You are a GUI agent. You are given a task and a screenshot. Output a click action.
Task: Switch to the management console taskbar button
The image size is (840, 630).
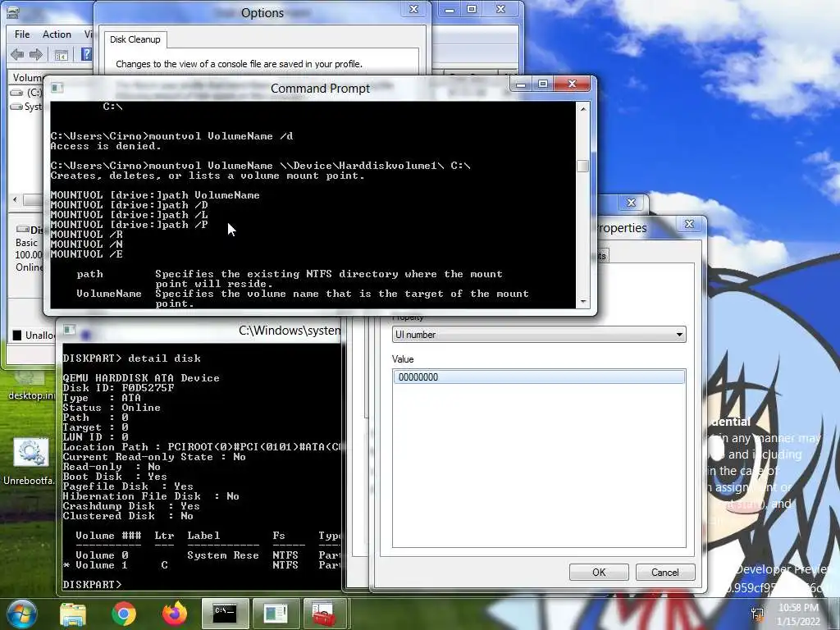(x=276, y=614)
